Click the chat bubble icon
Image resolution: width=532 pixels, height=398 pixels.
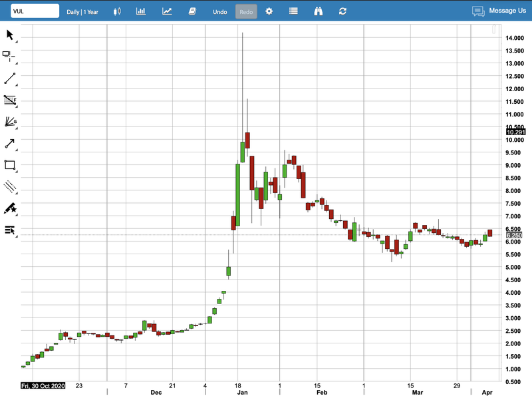coord(478,11)
